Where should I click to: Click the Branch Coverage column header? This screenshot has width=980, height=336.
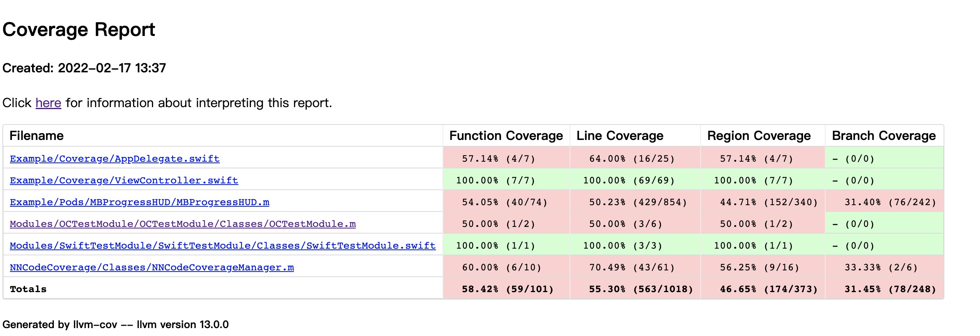click(x=883, y=136)
